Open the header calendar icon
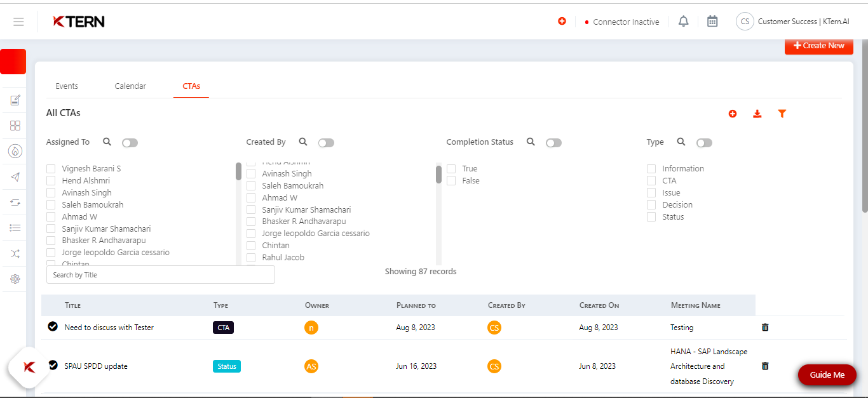 [x=712, y=22]
